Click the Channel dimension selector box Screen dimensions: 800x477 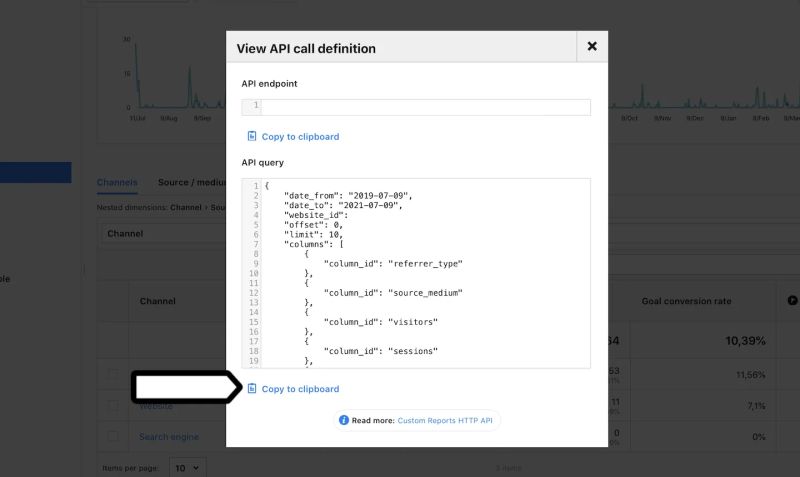tap(162, 234)
